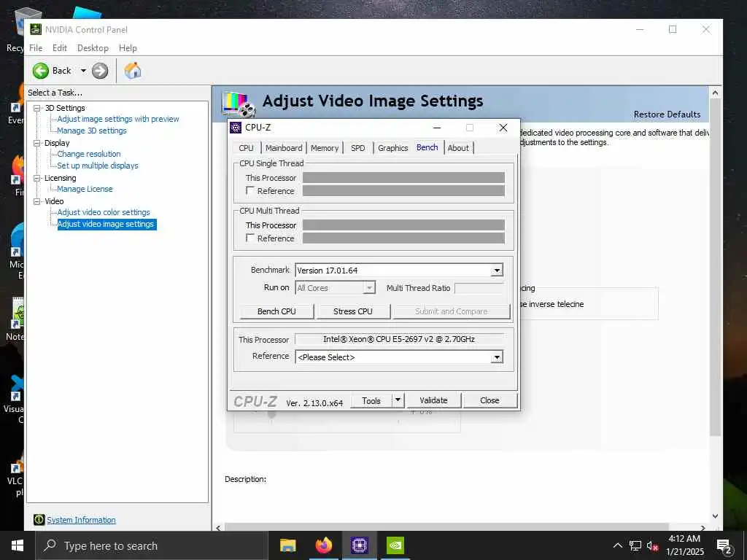Image resolution: width=747 pixels, height=560 pixels.
Task: Enable Reference checkbox under CPU Single Thread
Action: [249, 190]
